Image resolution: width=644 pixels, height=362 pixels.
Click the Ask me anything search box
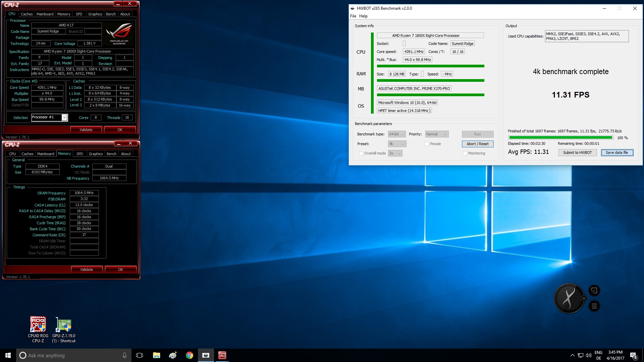click(73, 355)
